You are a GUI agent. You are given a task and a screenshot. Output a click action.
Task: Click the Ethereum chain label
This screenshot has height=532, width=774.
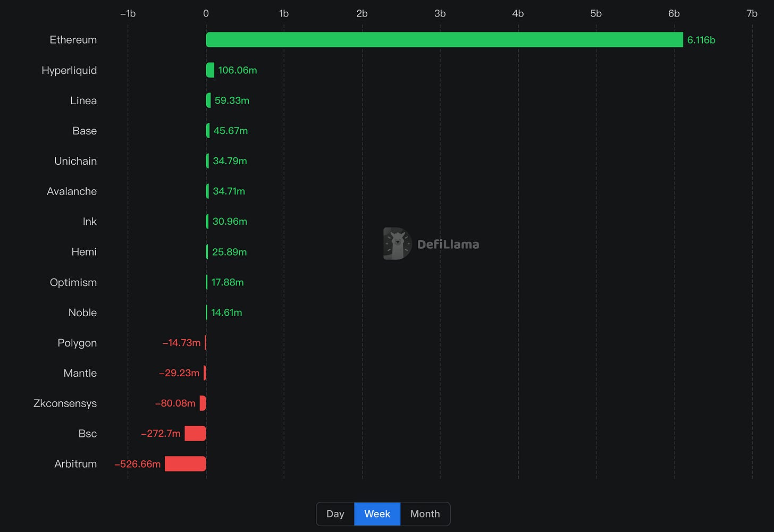(x=73, y=40)
